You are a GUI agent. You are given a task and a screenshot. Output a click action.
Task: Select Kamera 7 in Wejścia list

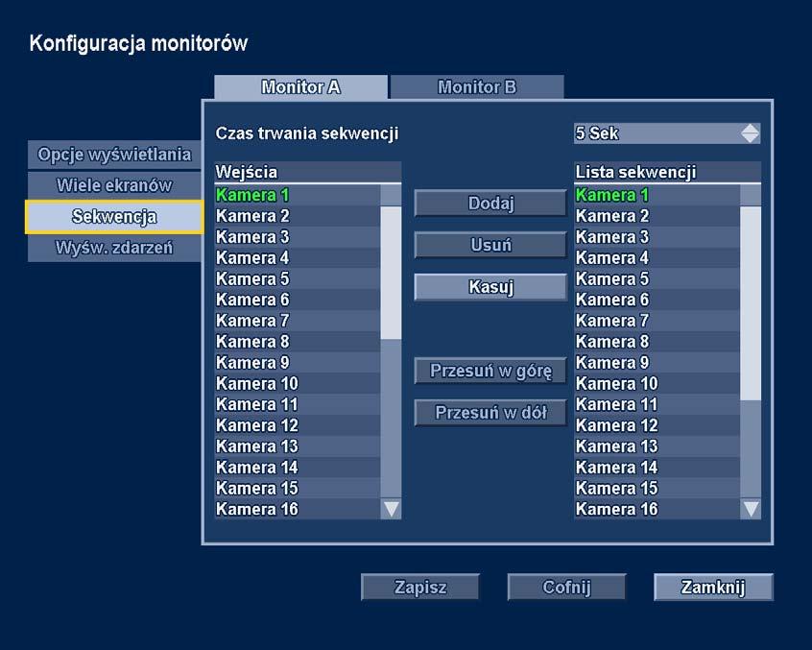[x=298, y=321]
